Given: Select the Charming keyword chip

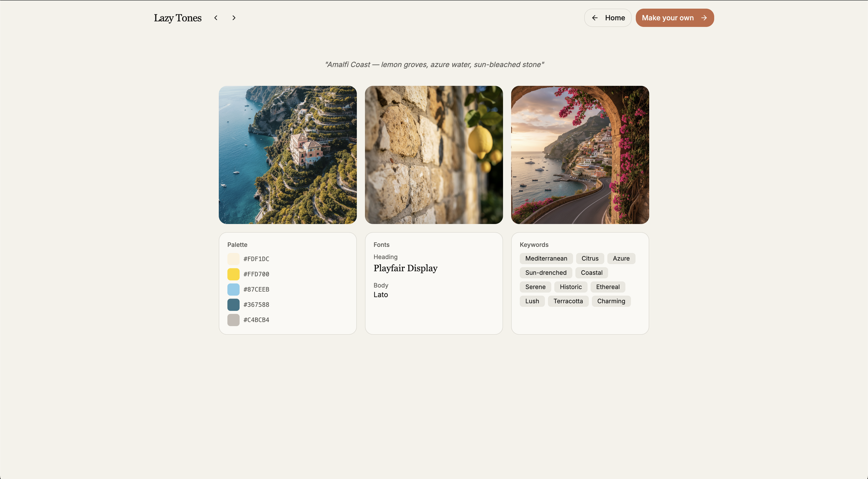Looking at the screenshot, I should pyautogui.click(x=611, y=301).
